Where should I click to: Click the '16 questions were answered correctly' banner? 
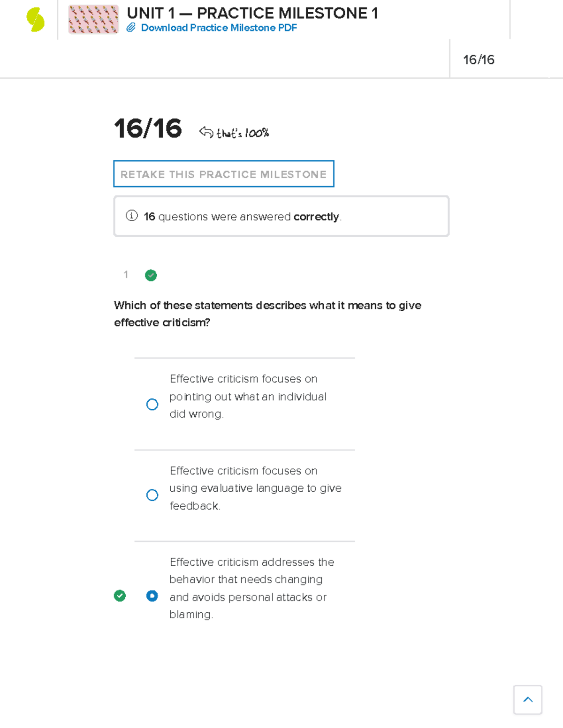(281, 216)
